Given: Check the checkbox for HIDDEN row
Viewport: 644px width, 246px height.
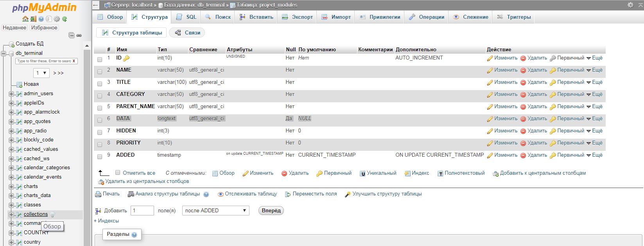Looking at the screenshot, I should (100, 132).
